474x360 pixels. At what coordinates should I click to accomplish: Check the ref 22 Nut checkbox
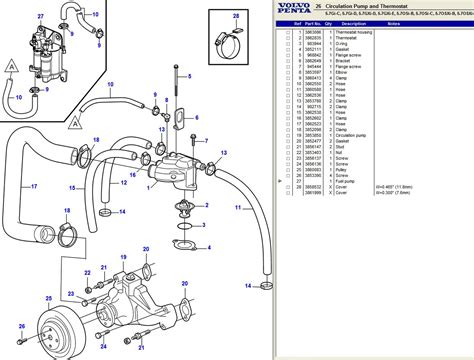288,153
